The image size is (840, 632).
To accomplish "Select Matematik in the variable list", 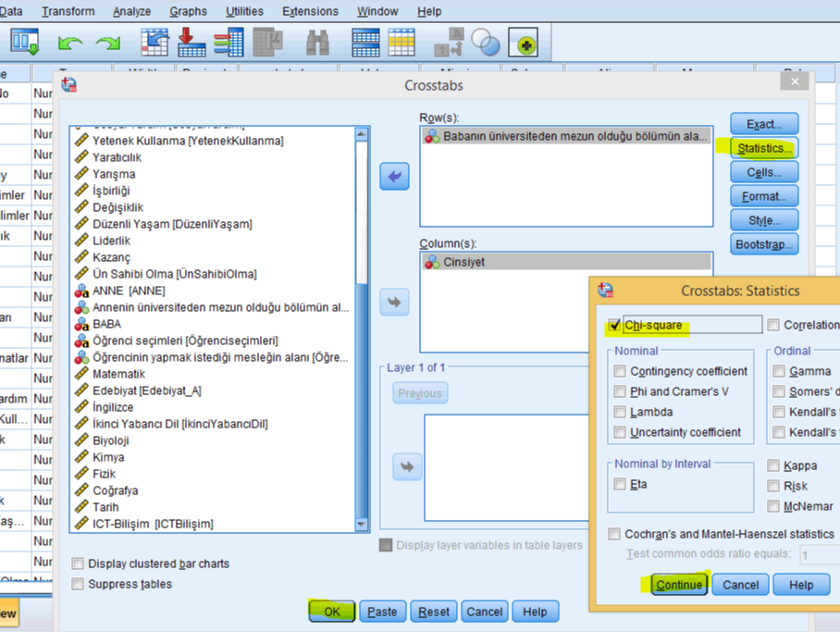I will [x=118, y=374].
